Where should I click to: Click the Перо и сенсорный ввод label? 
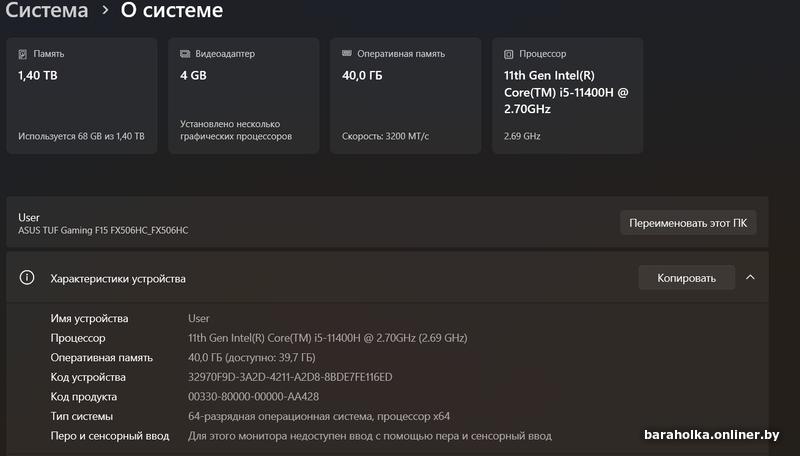click(110, 436)
